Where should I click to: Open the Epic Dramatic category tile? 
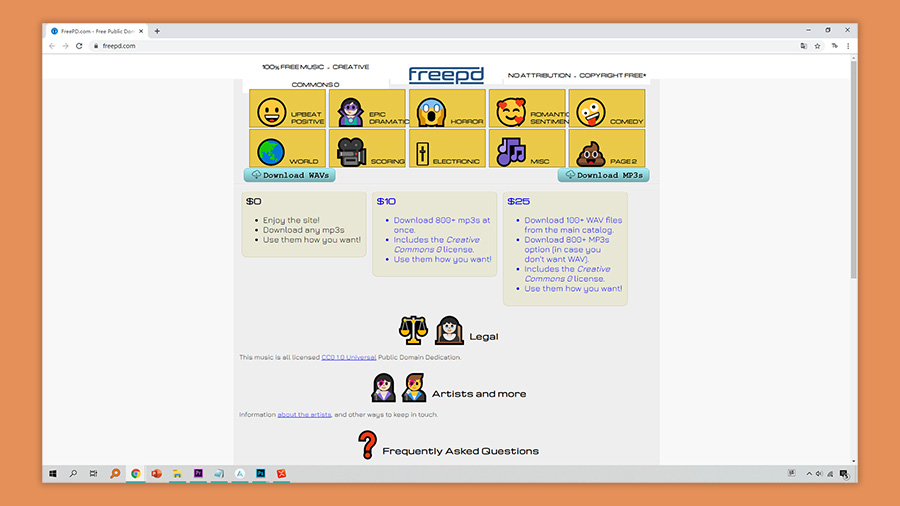[367, 108]
